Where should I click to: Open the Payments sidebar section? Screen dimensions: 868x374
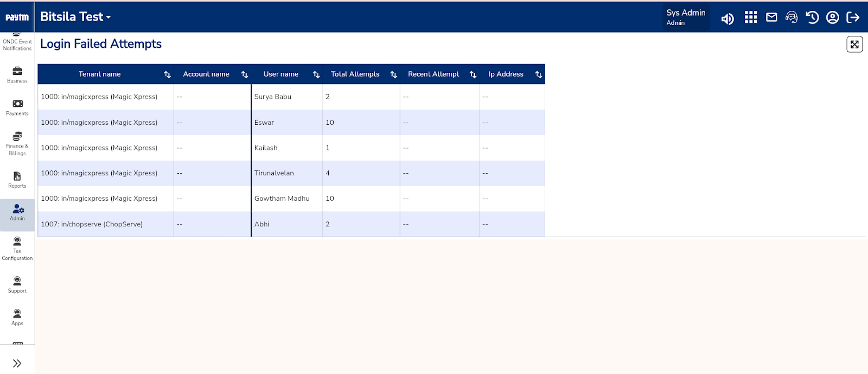coord(17,107)
